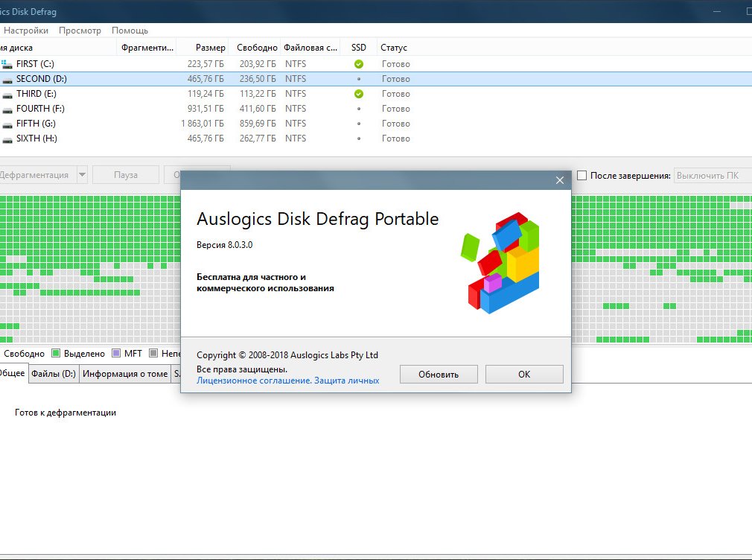The width and height of the screenshot is (752, 560).
Task: Sort by the Фрагменти... column header
Action: click(147, 48)
